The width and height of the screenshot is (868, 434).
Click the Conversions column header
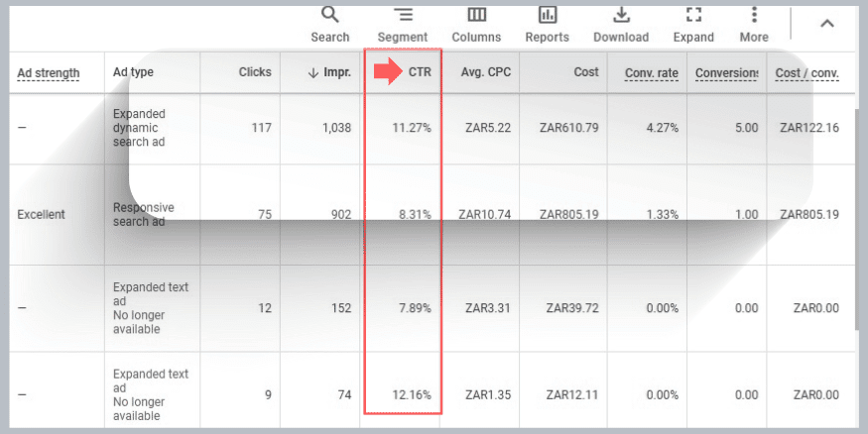coord(726,72)
